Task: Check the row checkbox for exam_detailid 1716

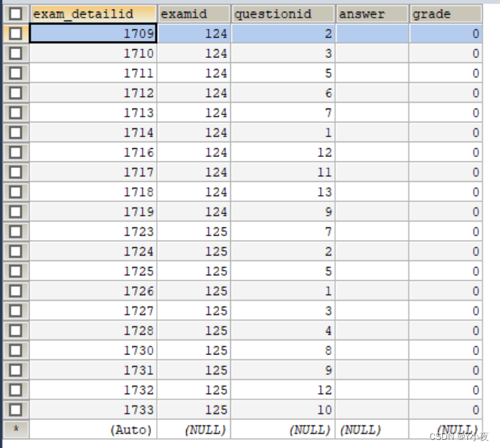Action: click(15, 152)
